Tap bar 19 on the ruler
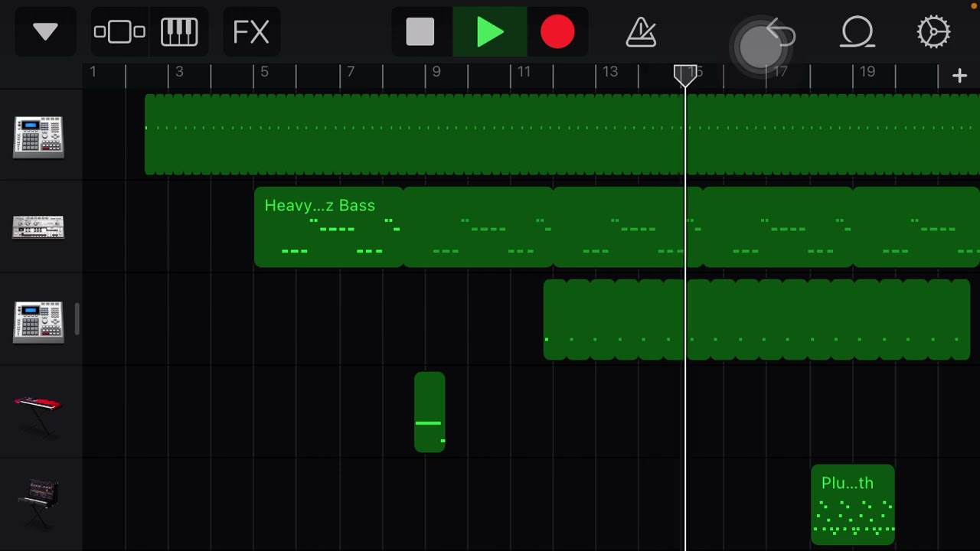Image resolution: width=980 pixels, height=551 pixels. [x=867, y=72]
